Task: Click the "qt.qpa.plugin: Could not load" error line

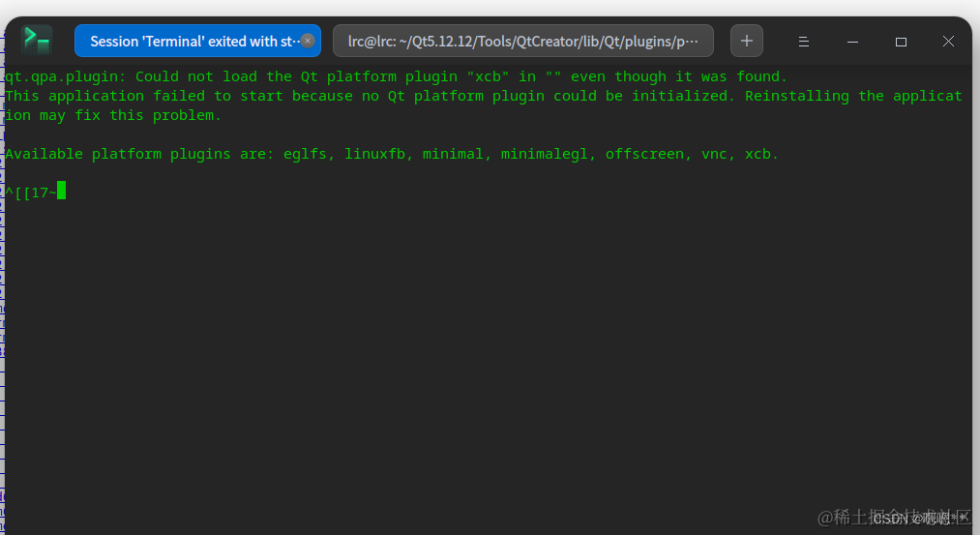Action: click(397, 76)
